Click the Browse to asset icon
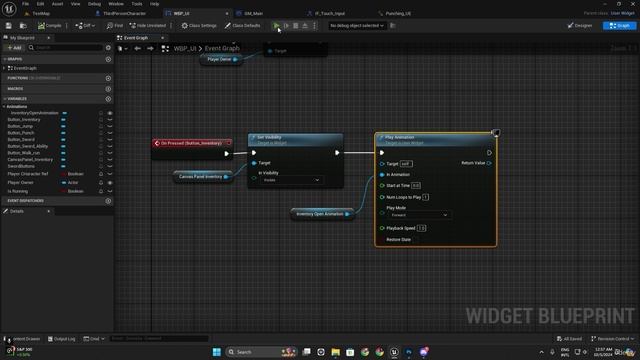The width and height of the screenshot is (640, 360). (23, 26)
